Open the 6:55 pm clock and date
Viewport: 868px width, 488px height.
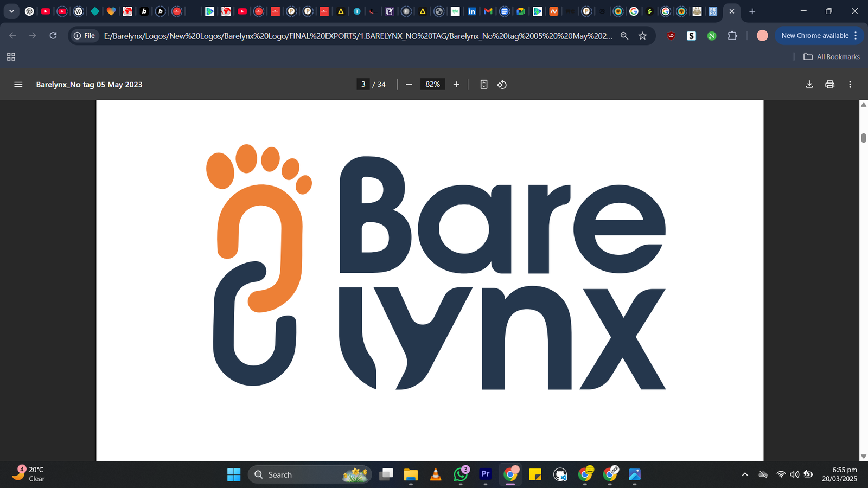(839, 474)
